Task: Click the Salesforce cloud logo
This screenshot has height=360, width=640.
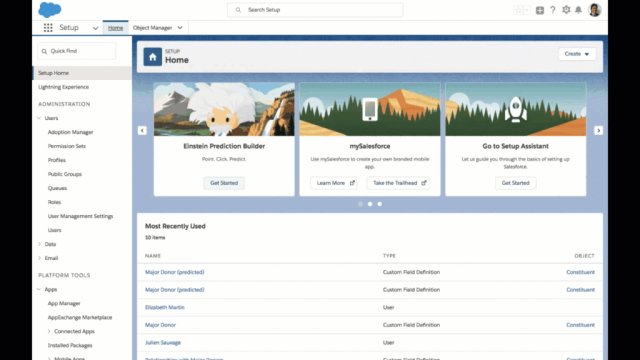Action: (50, 10)
